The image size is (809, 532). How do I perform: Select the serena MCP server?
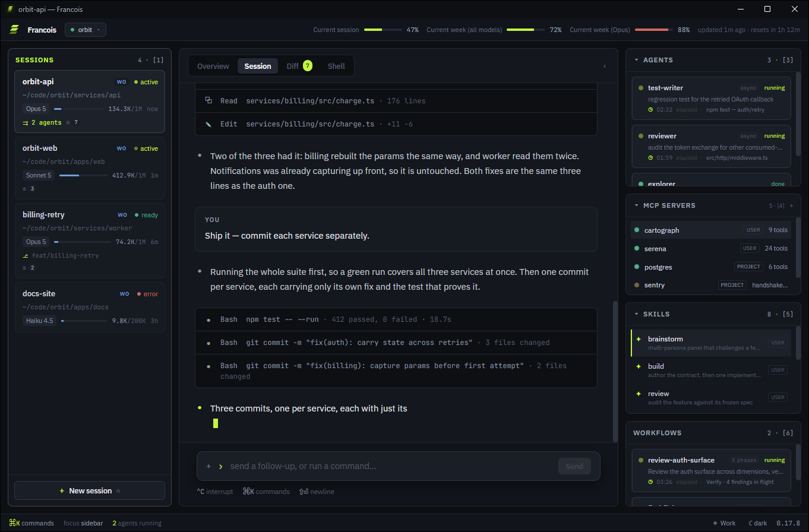click(711, 248)
